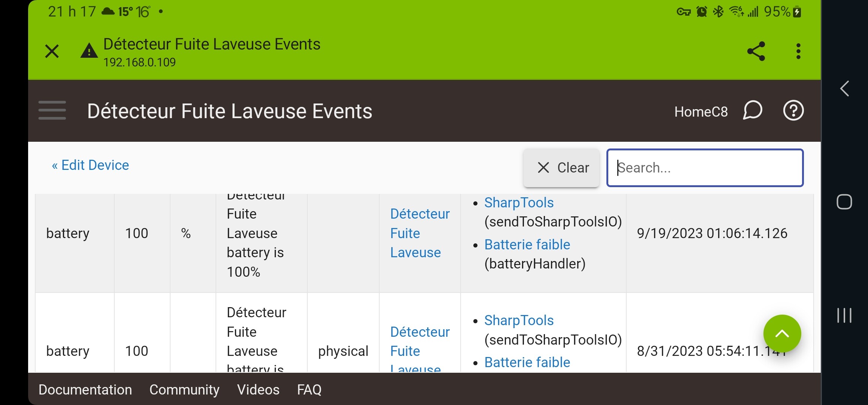868x405 pixels.
Task: Open the Documentation footer item
Action: click(85, 390)
